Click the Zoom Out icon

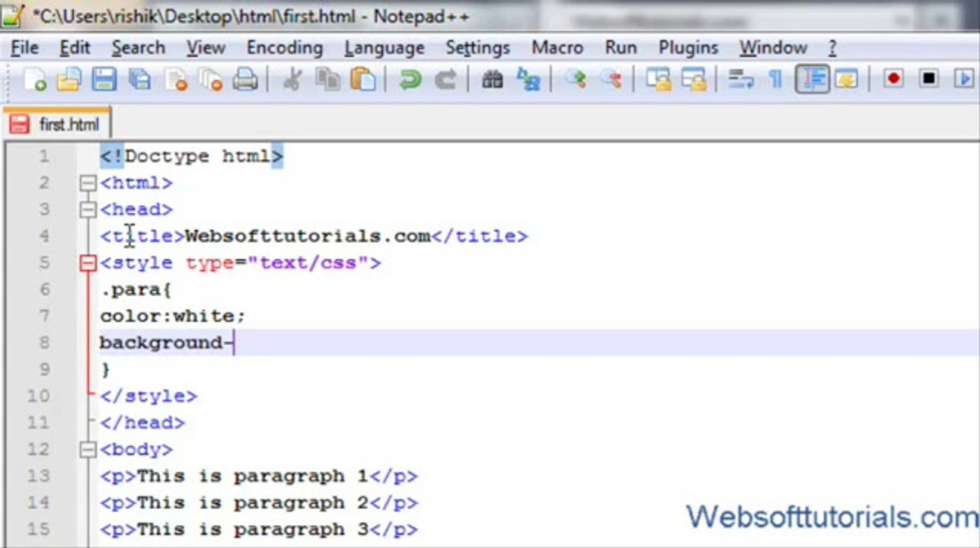(611, 79)
